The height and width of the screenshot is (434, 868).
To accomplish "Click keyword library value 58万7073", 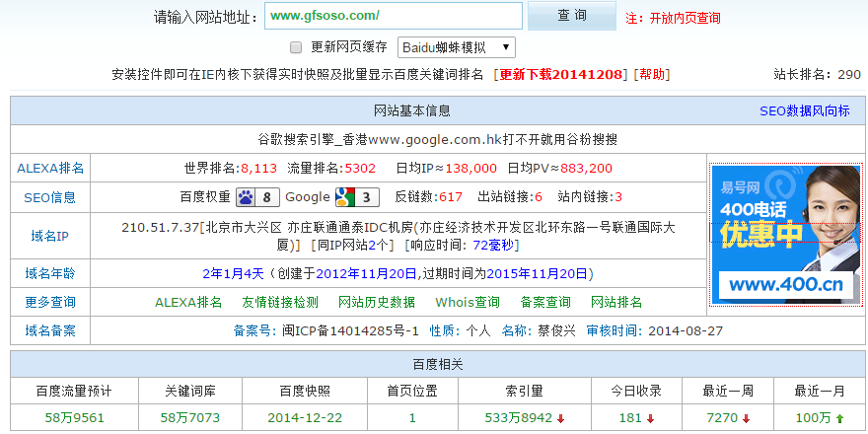I will point(189,418).
